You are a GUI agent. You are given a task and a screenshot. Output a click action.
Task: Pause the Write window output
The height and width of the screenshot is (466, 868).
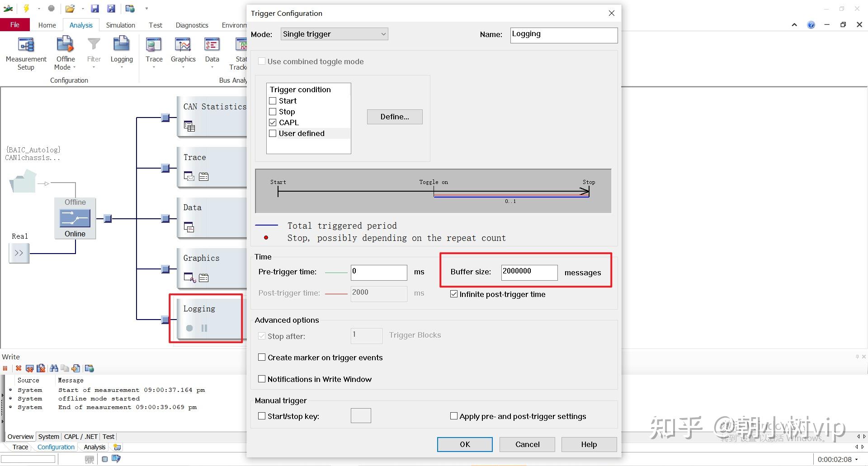[5, 368]
